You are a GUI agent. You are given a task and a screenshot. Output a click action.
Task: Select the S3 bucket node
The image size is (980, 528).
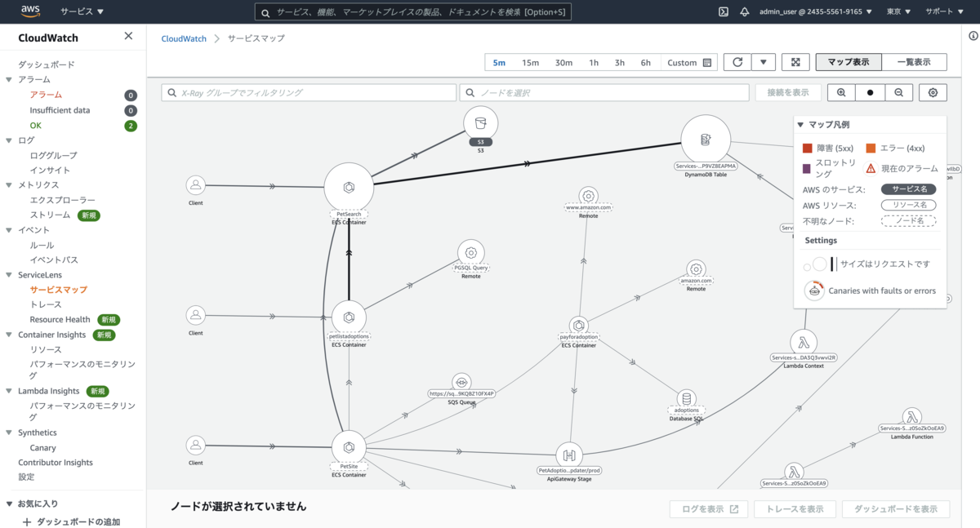[480, 123]
